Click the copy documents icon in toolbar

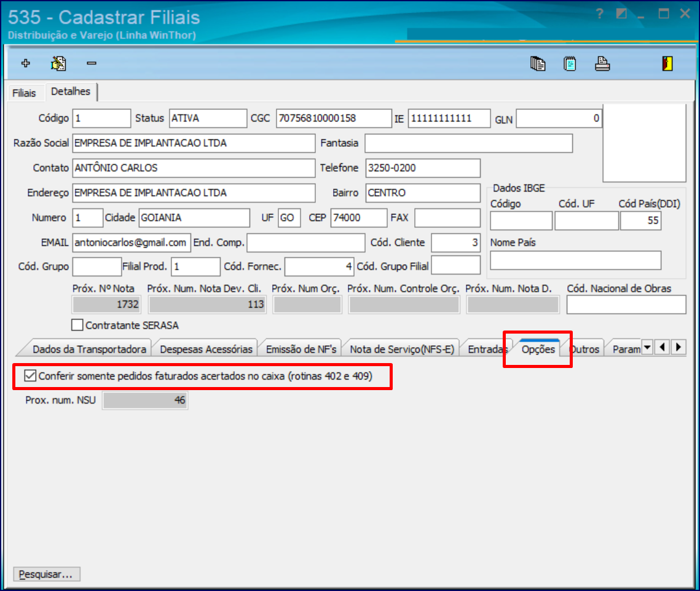click(x=538, y=63)
